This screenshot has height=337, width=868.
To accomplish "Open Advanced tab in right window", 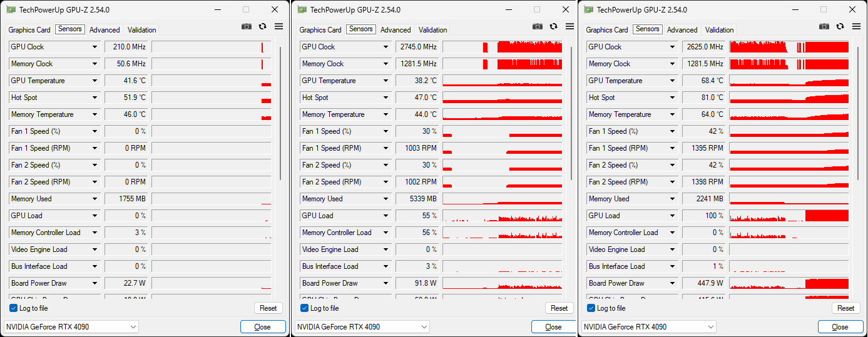I will (682, 30).
